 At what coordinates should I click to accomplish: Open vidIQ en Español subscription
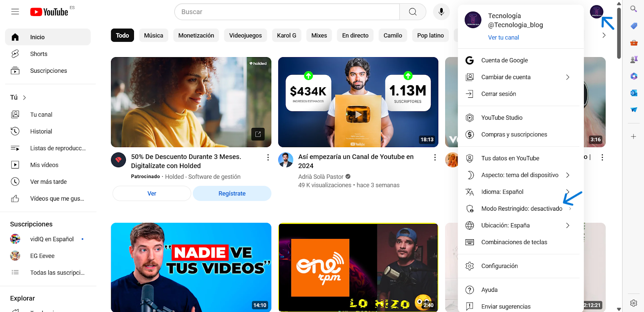[48, 239]
